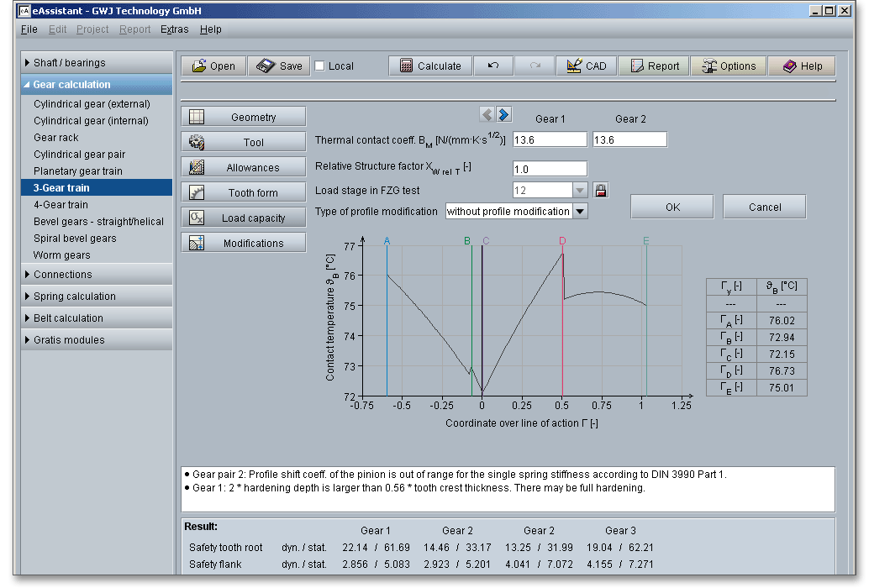869x588 pixels.
Task: Open the Options settings button
Action: tap(728, 66)
